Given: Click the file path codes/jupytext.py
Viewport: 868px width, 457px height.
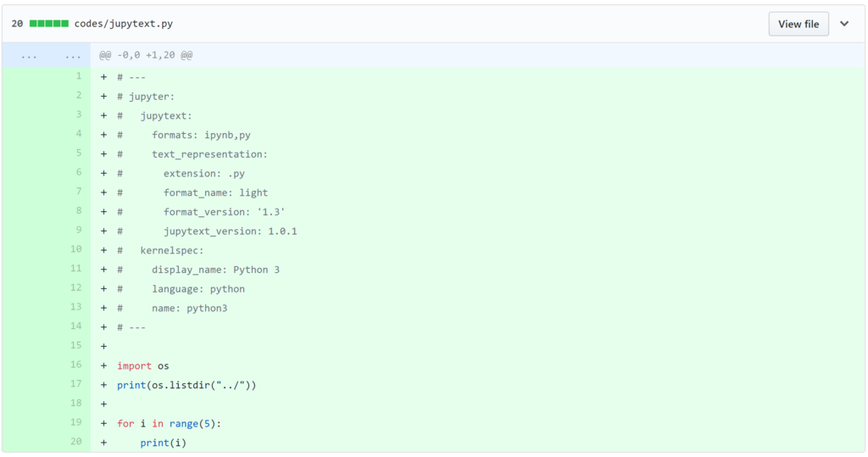Looking at the screenshot, I should [124, 24].
